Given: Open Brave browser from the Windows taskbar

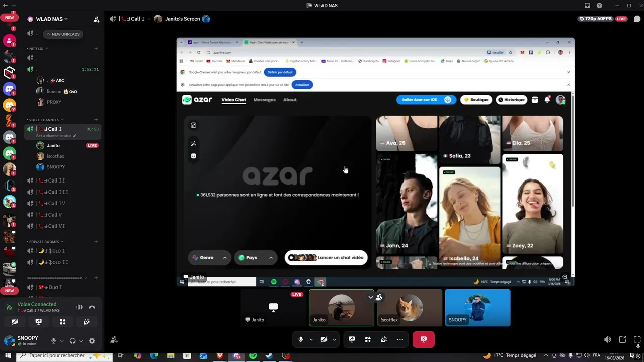Looking at the screenshot, I should pos(220,356).
